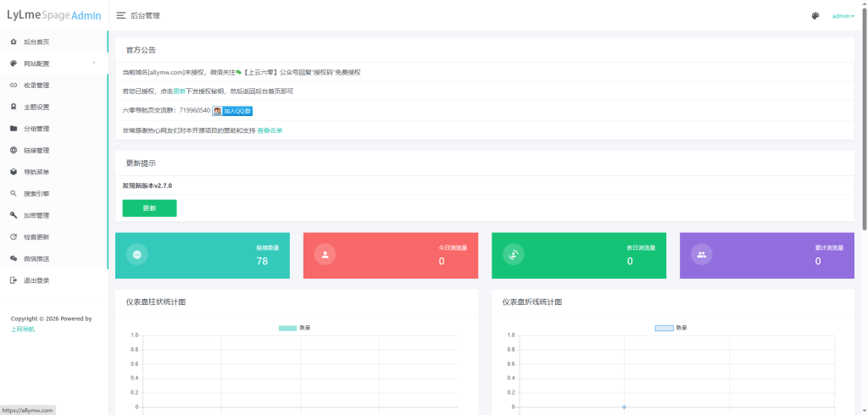
Task: Click the badge icon beside 主题设置
Action: [14, 107]
